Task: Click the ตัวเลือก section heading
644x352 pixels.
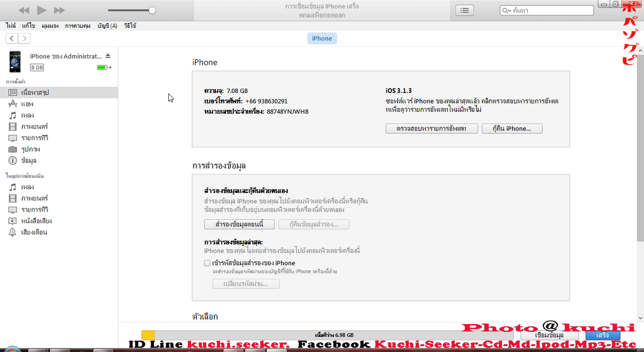Action: click(x=205, y=317)
